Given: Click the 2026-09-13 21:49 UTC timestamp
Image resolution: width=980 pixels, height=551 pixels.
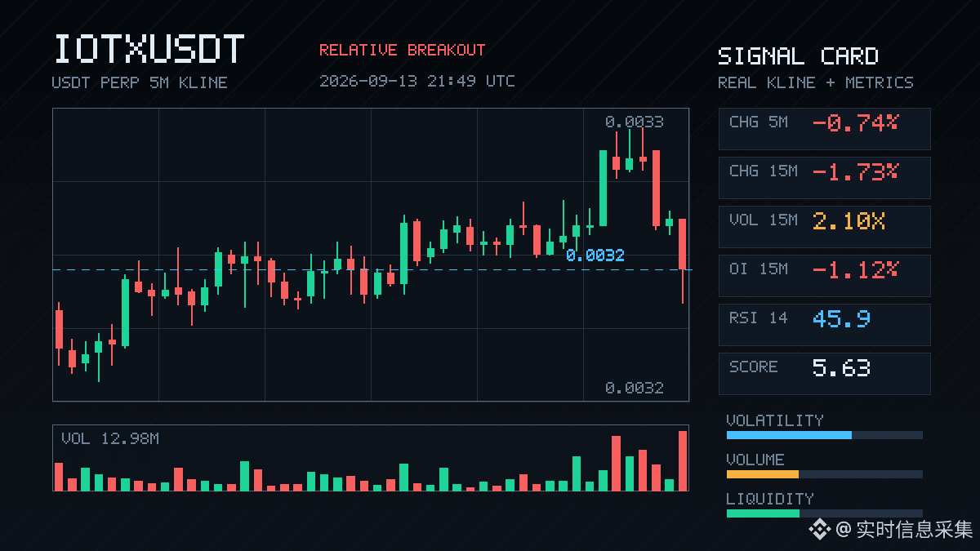Looking at the screenshot, I should pos(416,81).
